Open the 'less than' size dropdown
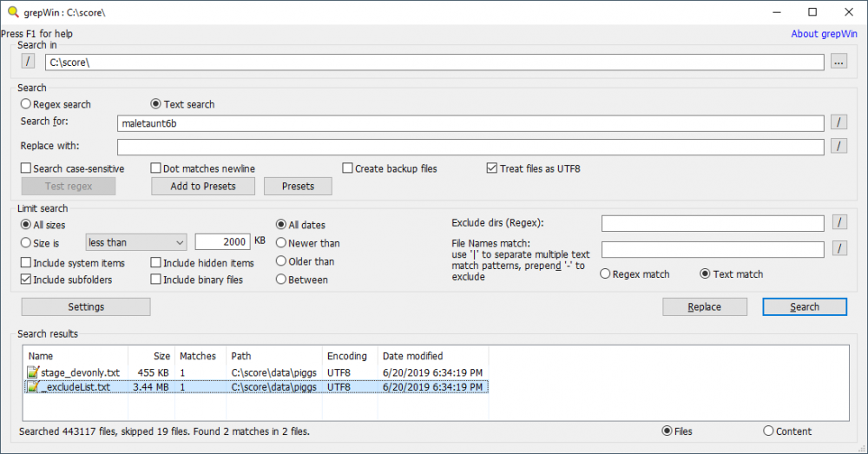The height and width of the screenshot is (454, 868). tap(136, 242)
